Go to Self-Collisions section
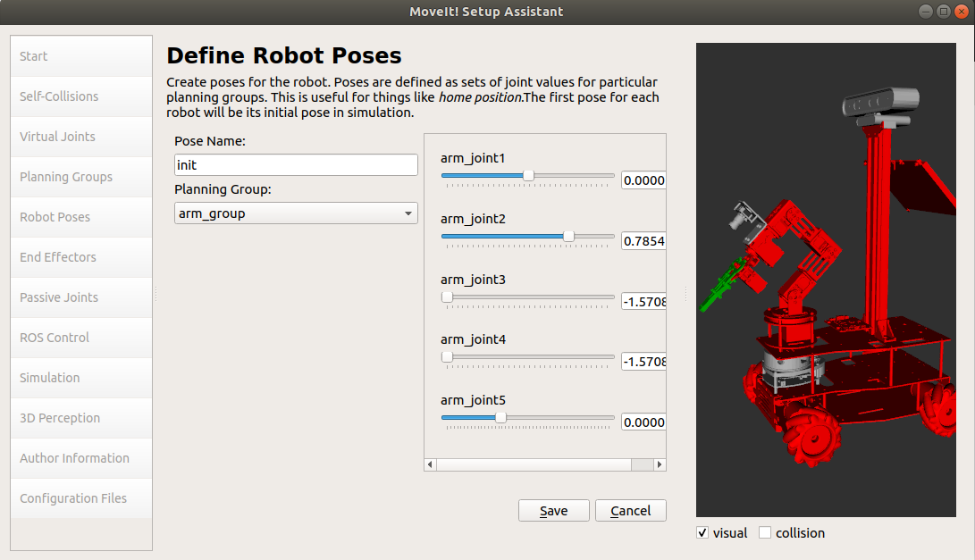Screen dimensions: 975x560 click(81, 96)
